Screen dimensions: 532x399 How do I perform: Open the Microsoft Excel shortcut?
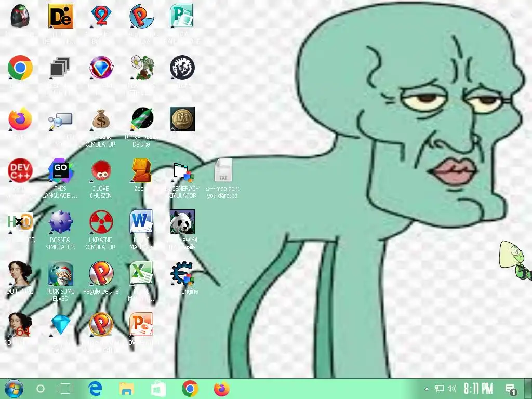[141, 274]
